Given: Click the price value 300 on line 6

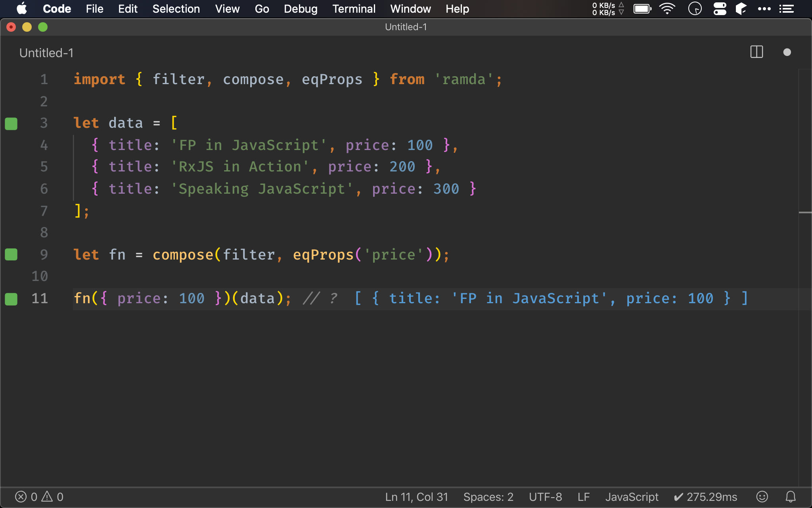Looking at the screenshot, I should click(x=446, y=189).
